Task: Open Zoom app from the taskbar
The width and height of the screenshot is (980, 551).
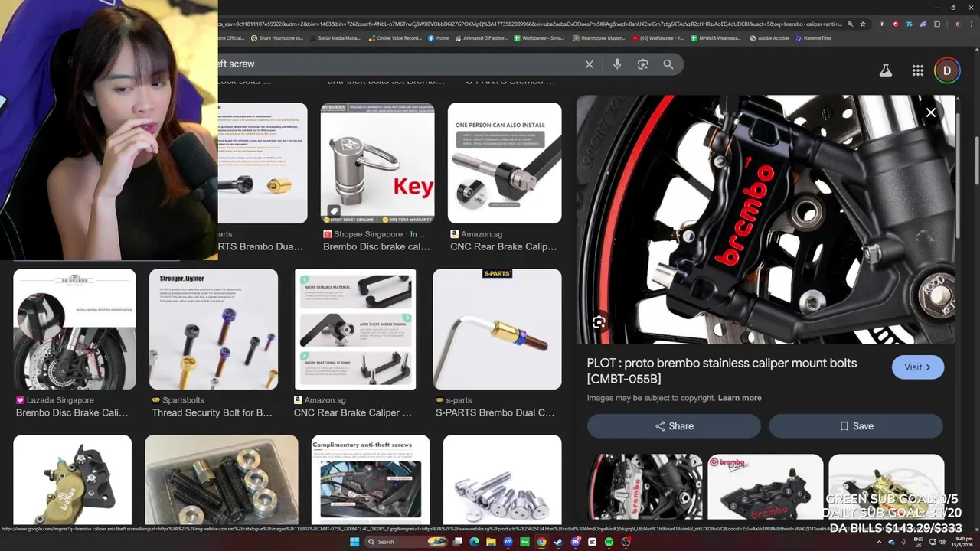Action: coord(508,542)
